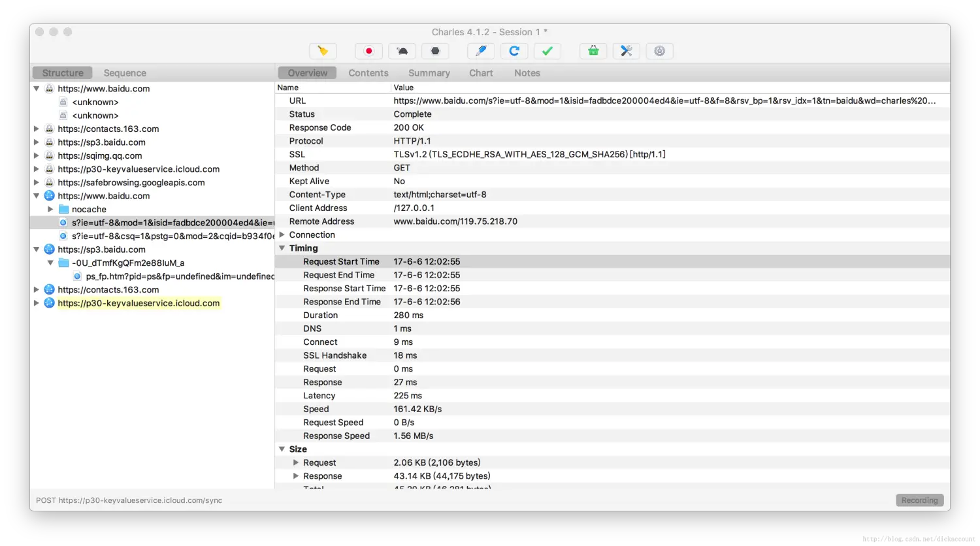Collapse the -0U_dTmfKgQFm2e88IuM_a folder
The width and height of the screenshot is (980, 546).
[50, 263]
